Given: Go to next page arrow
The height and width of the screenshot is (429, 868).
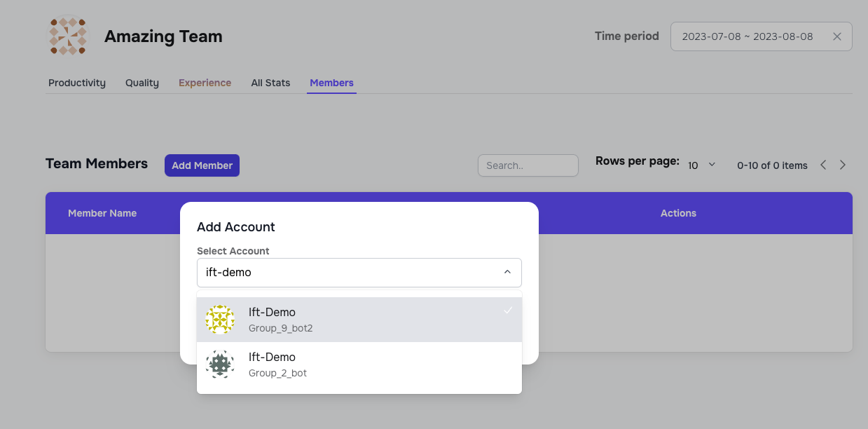Looking at the screenshot, I should click(842, 165).
